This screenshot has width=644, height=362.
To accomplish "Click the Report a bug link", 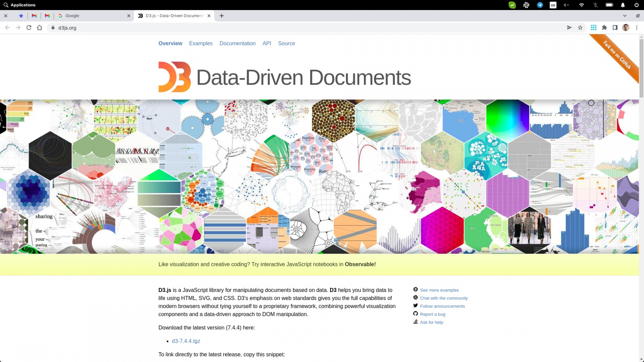I will tap(433, 314).
